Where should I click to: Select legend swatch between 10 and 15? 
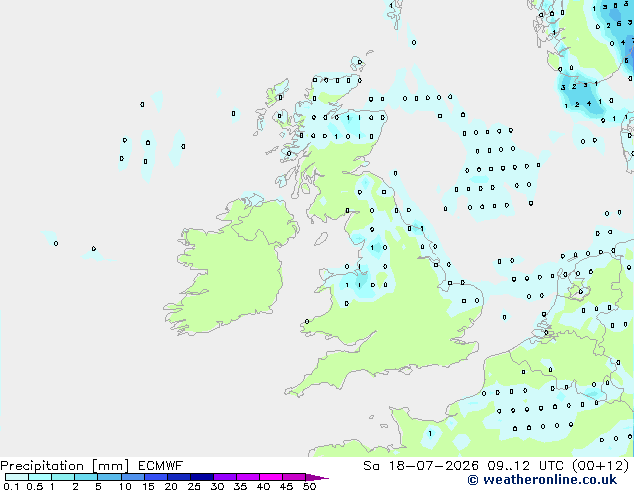(x=132, y=477)
